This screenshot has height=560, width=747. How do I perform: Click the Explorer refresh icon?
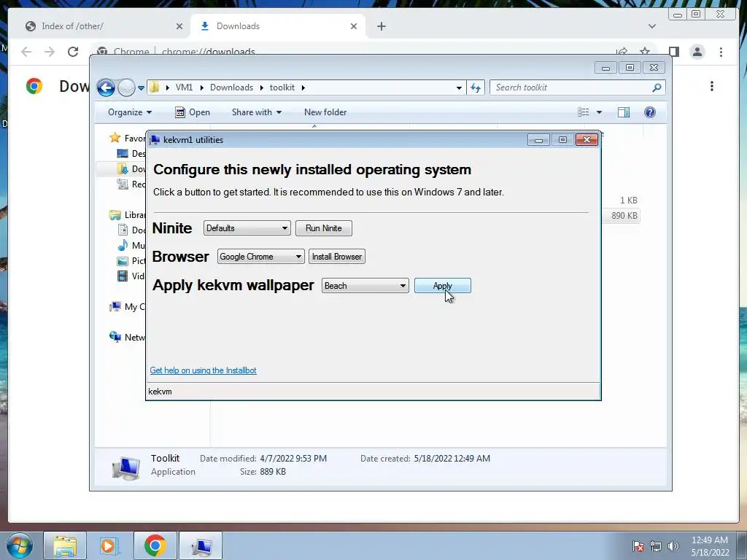476,87
